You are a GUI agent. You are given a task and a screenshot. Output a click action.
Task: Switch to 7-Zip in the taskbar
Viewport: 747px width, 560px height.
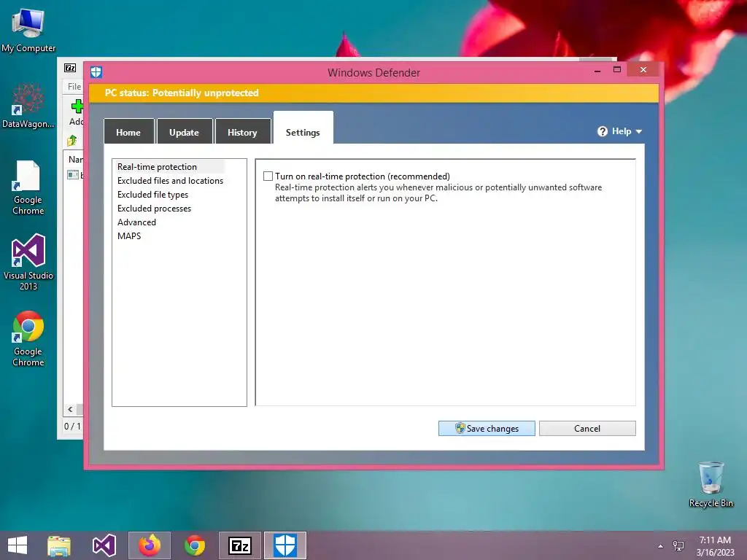click(x=240, y=545)
